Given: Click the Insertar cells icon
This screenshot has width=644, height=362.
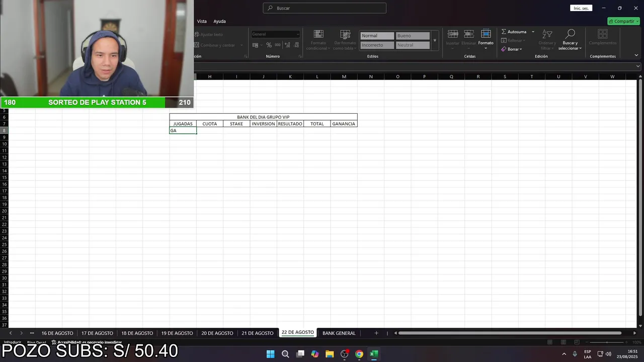Looking at the screenshot, I should 453,34.
